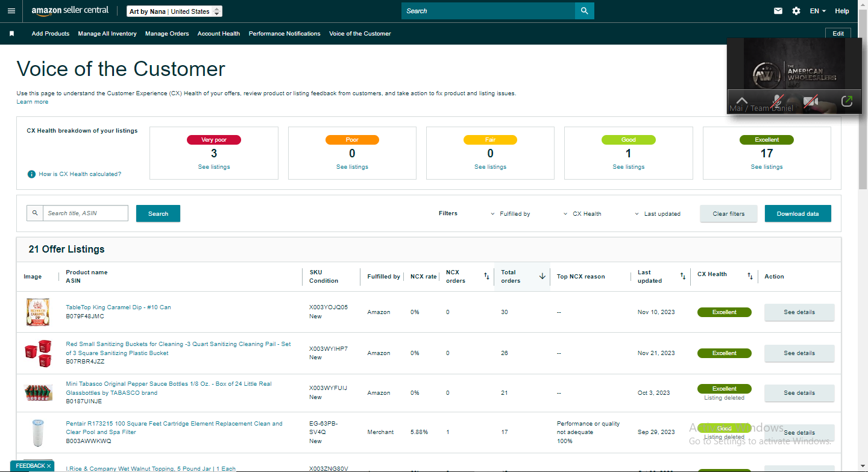Focus the top Seller Central search field
This screenshot has height=472, width=868.
click(488, 11)
